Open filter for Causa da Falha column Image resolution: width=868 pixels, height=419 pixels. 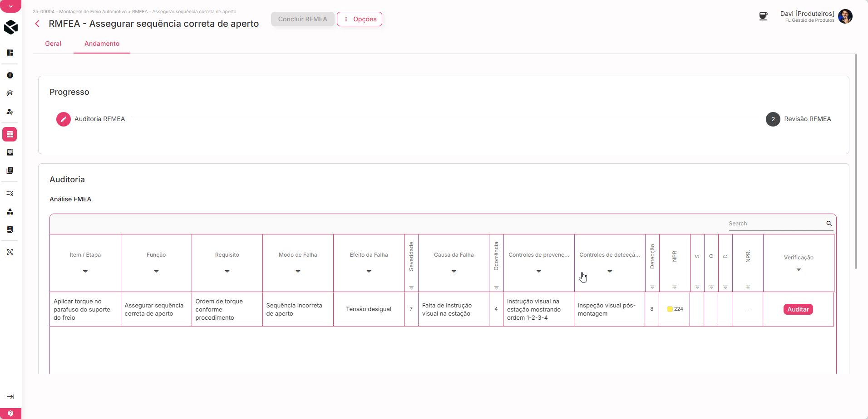coord(454,272)
